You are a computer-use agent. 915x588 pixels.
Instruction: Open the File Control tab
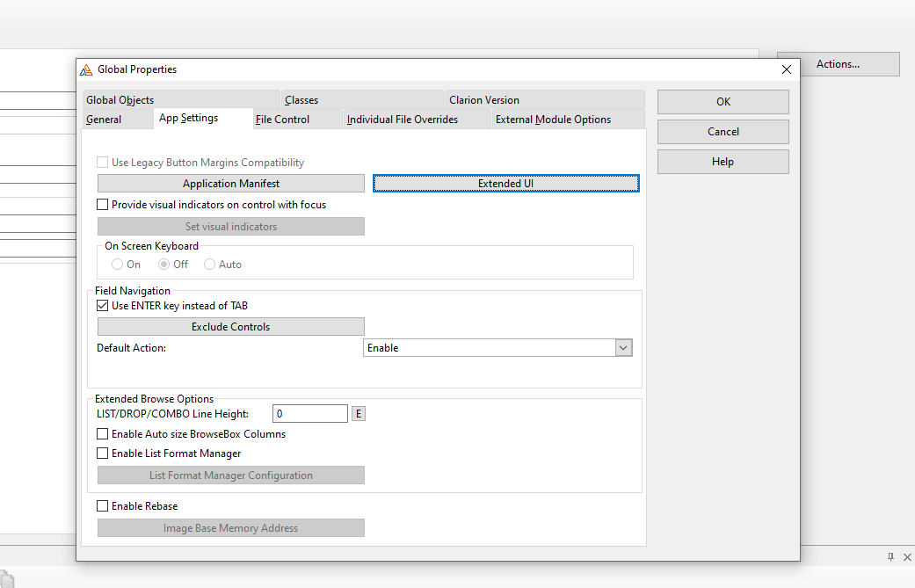282,120
